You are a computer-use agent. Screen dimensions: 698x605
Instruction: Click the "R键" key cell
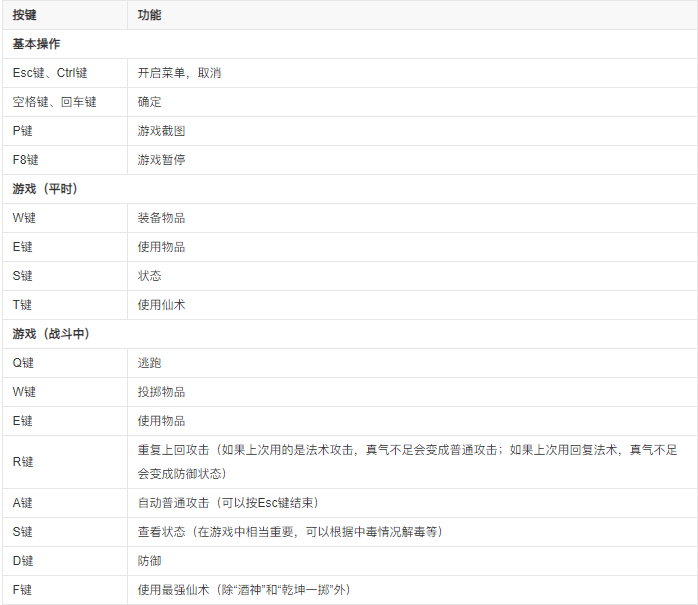click(23, 461)
